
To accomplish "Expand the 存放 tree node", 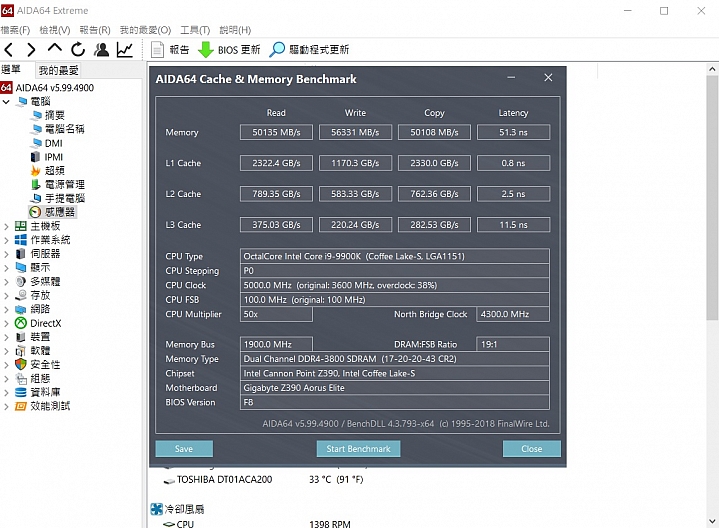I will tap(6, 295).
